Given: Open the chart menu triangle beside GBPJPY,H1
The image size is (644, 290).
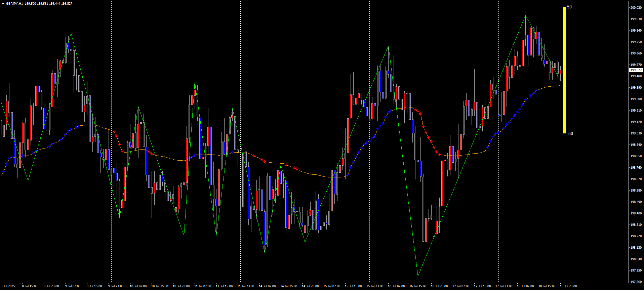Looking at the screenshot, I should point(3,4).
